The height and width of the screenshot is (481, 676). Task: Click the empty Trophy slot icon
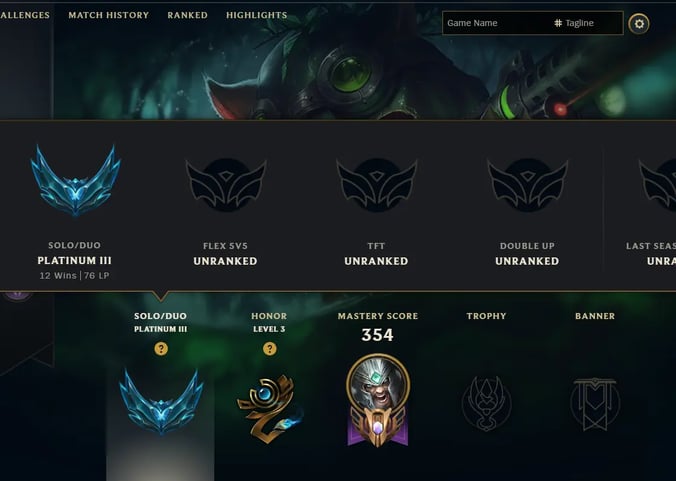[486, 403]
